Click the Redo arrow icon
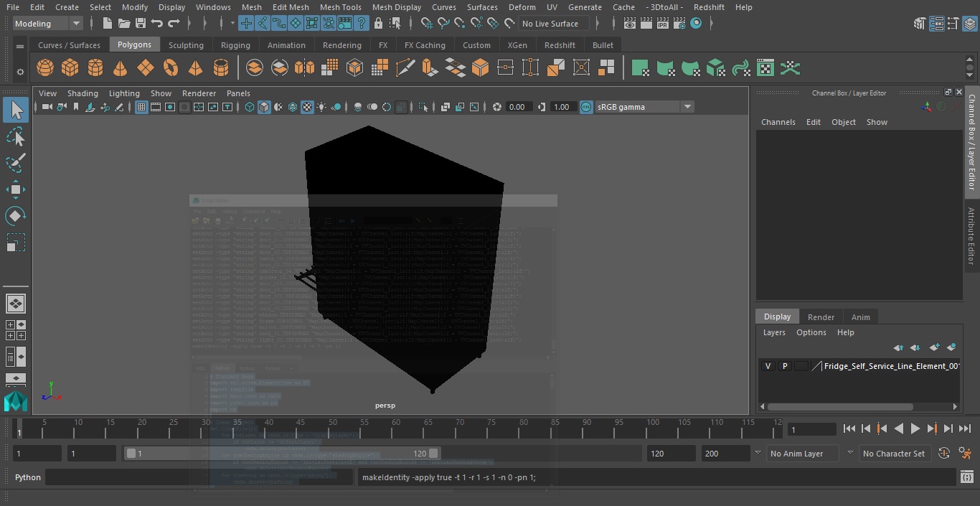The height and width of the screenshot is (506, 980). click(174, 24)
